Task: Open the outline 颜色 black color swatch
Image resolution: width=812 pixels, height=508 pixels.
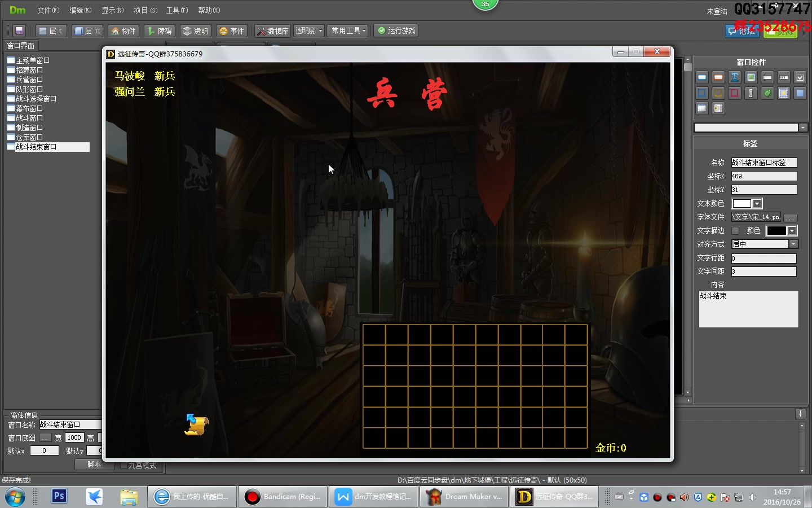Action: coord(781,231)
